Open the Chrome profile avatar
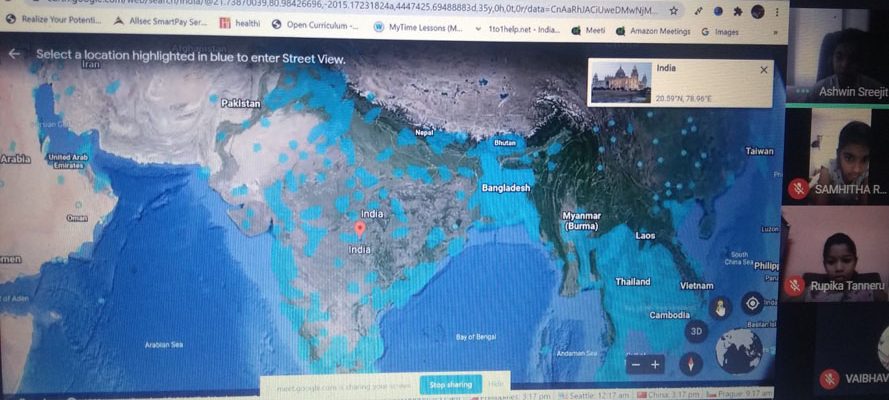Image resolution: width=889 pixels, height=400 pixels. click(x=757, y=11)
